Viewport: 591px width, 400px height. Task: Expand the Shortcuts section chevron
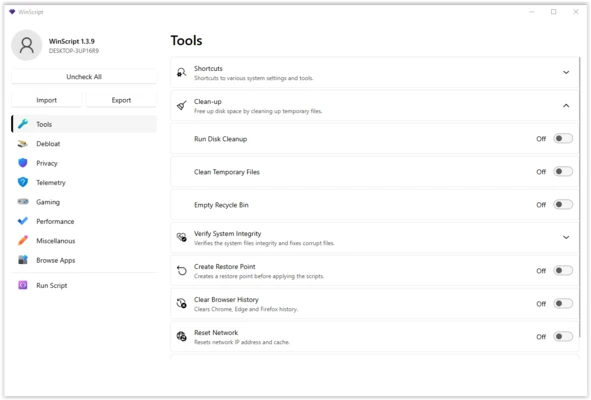[566, 72]
